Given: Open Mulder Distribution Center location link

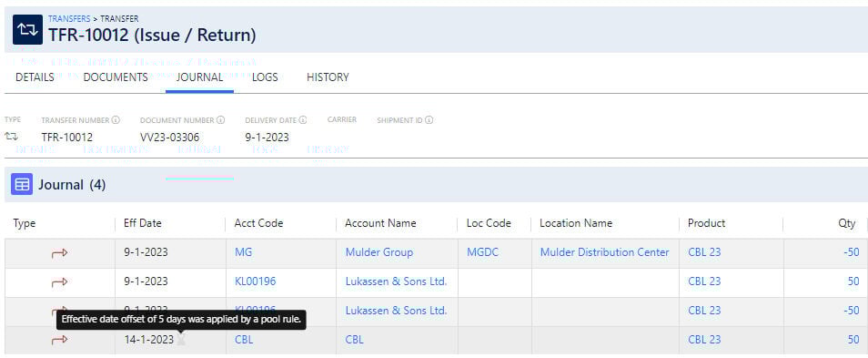Looking at the screenshot, I should click(604, 252).
